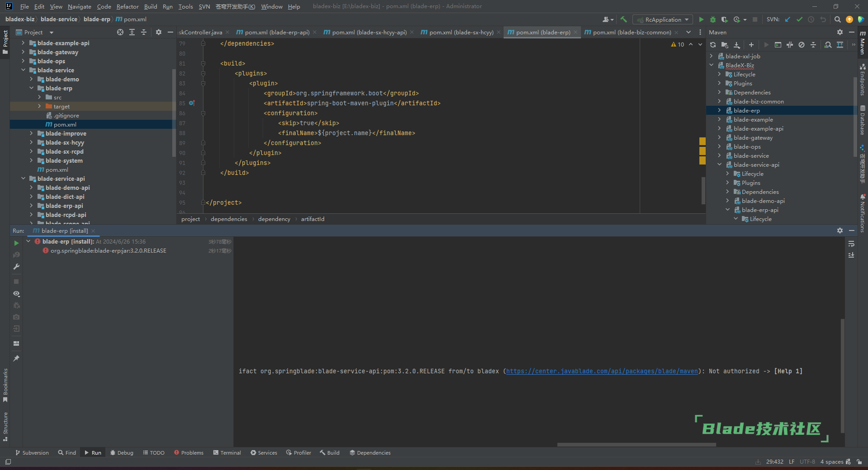Click the Add Maven Projects plus icon
Viewport: 868px width, 470px height.
751,45
